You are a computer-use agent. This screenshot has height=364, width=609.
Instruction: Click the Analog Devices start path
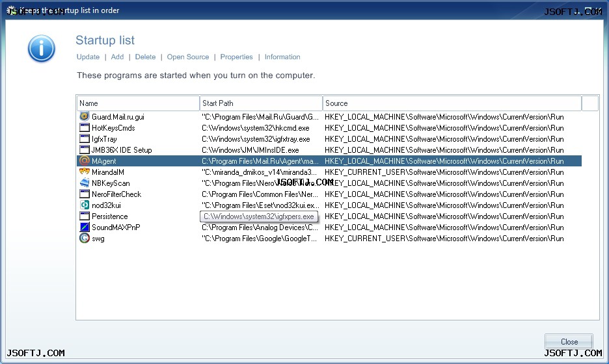point(260,227)
